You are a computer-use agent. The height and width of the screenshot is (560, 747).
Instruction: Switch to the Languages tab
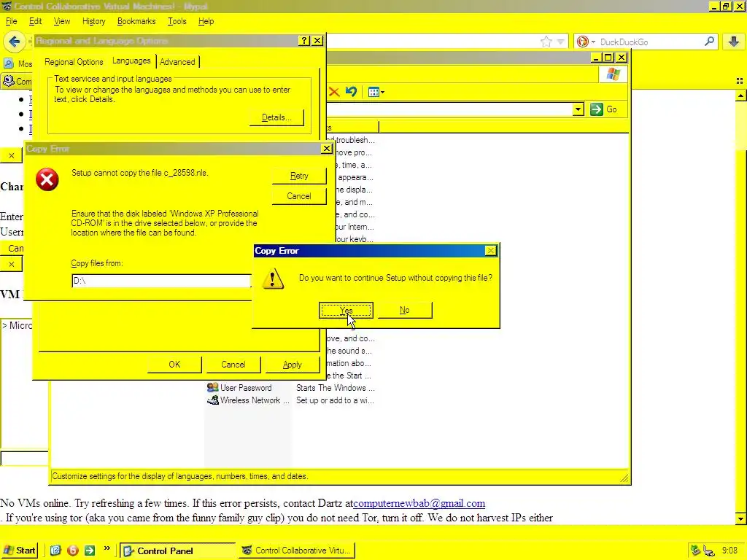(x=131, y=61)
